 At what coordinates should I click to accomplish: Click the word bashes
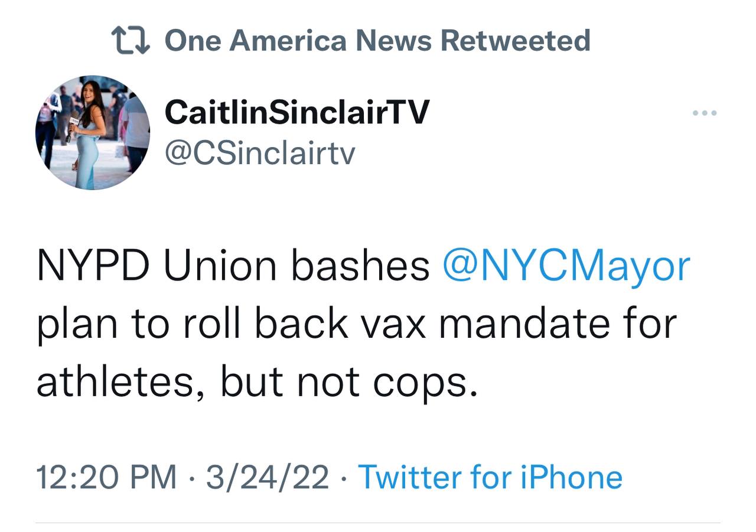360,267
